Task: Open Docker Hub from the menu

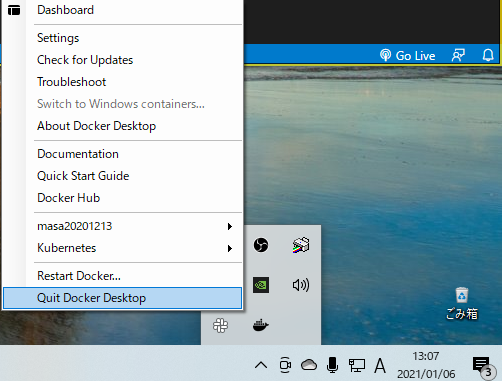Action: (122, 198)
